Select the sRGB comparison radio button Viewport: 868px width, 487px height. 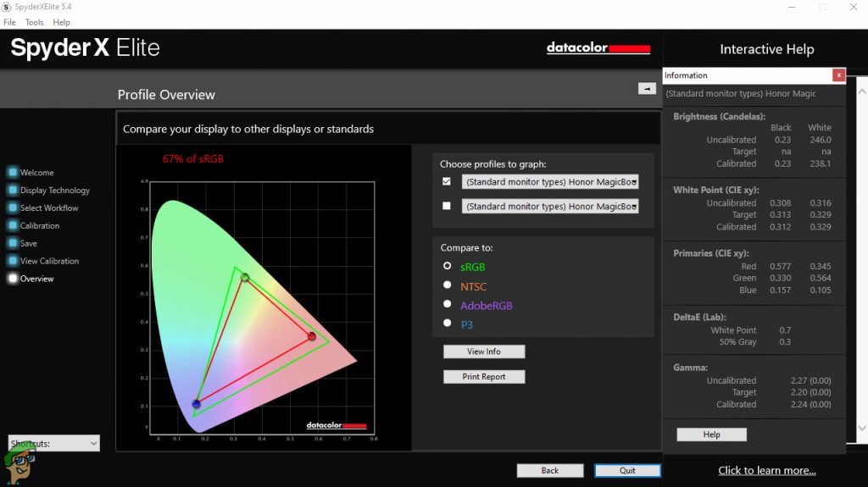(448, 266)
